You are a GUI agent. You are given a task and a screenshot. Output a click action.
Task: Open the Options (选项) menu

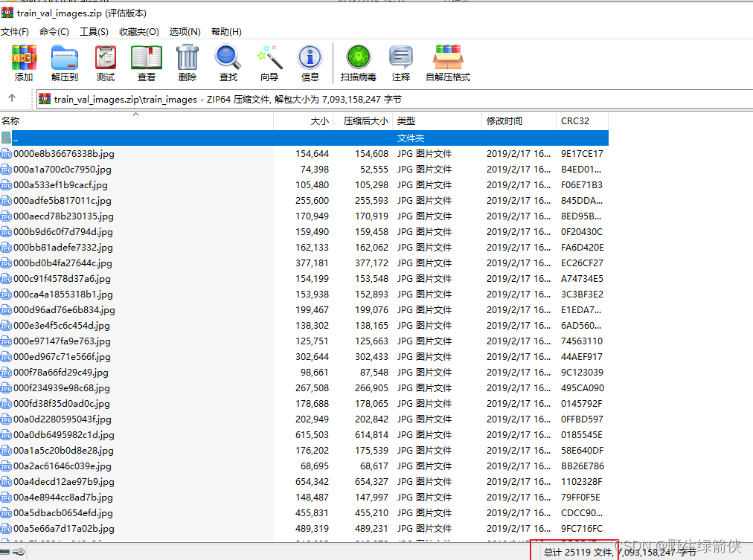tap(185, 32)
